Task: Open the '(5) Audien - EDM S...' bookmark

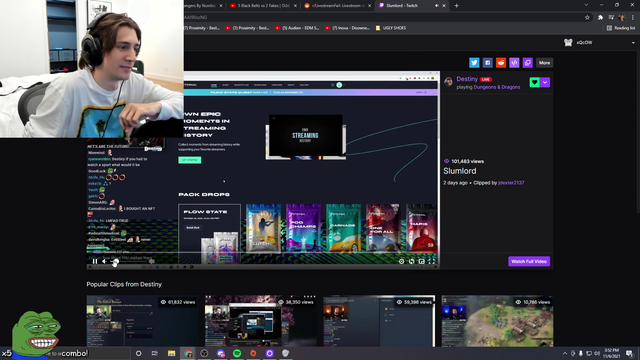Action: (297, 28)
